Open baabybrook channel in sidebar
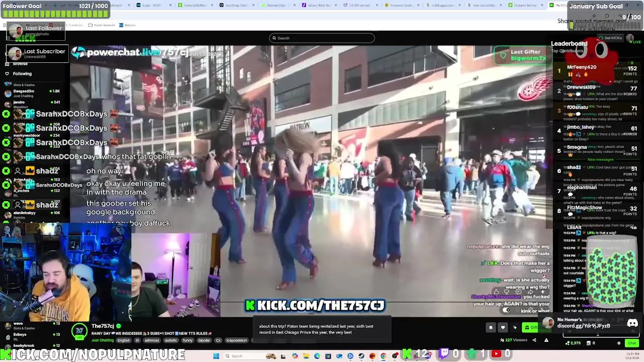Screen dimensions: 644x362 (34, 346)
